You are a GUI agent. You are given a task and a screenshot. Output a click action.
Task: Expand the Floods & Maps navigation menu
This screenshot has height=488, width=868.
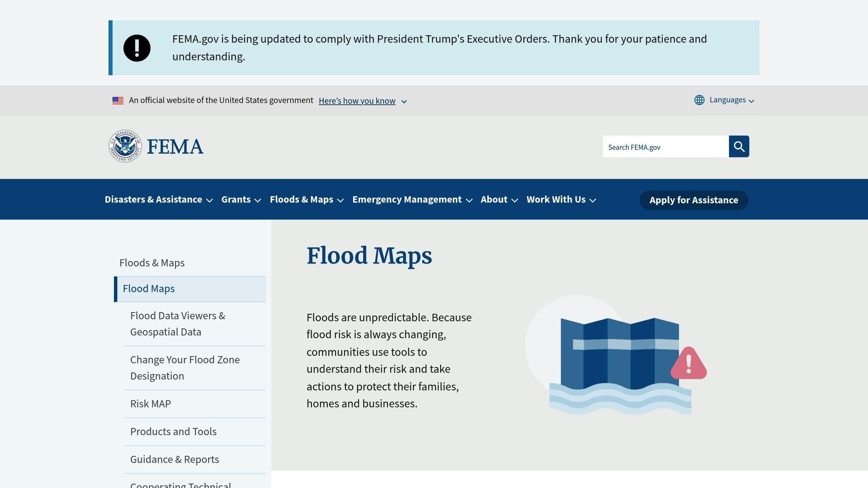point(302,199)
